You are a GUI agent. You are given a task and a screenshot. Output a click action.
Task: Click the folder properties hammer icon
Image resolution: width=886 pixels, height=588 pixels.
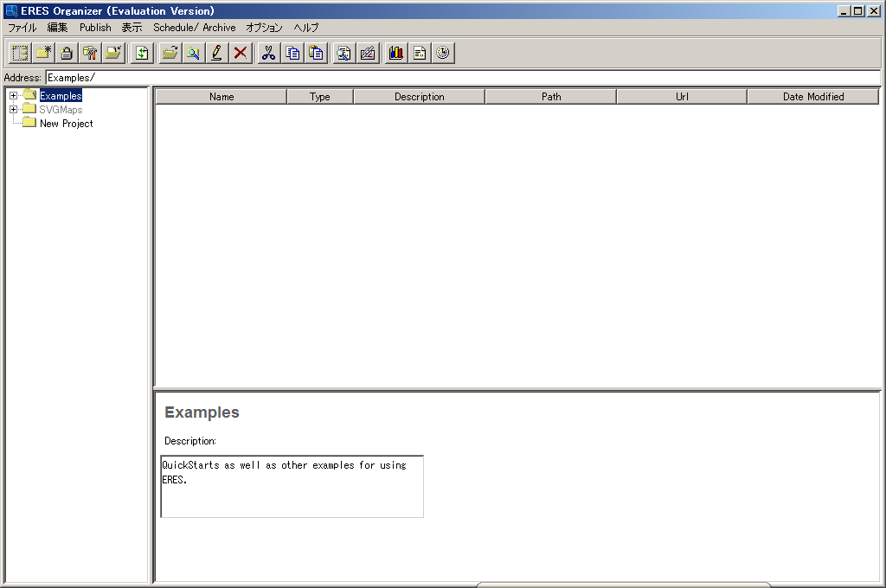click(90, 53)
